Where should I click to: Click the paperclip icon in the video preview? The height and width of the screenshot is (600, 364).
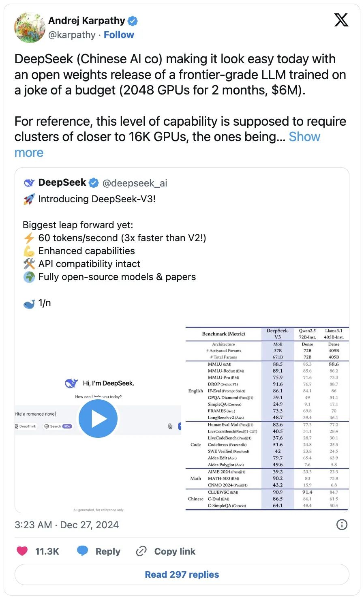[x=170, y=426]
